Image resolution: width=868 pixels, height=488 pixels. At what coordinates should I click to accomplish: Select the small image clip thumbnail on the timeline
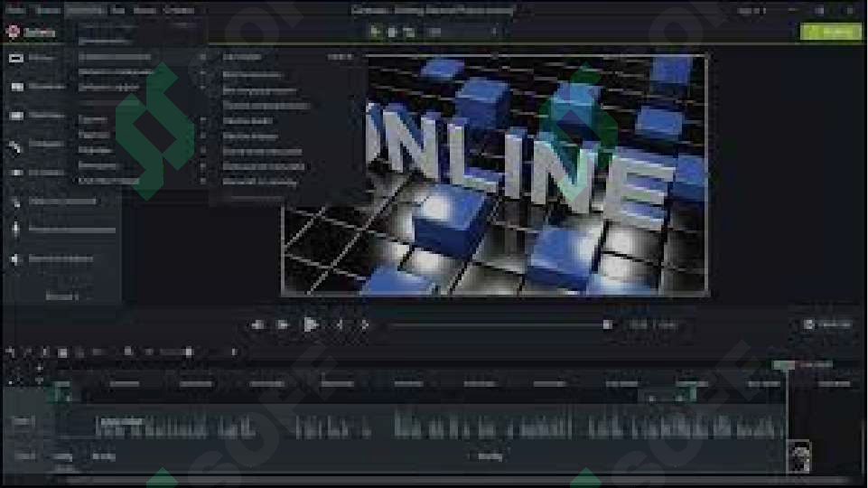pyautogui.click(x=798, y=455)
